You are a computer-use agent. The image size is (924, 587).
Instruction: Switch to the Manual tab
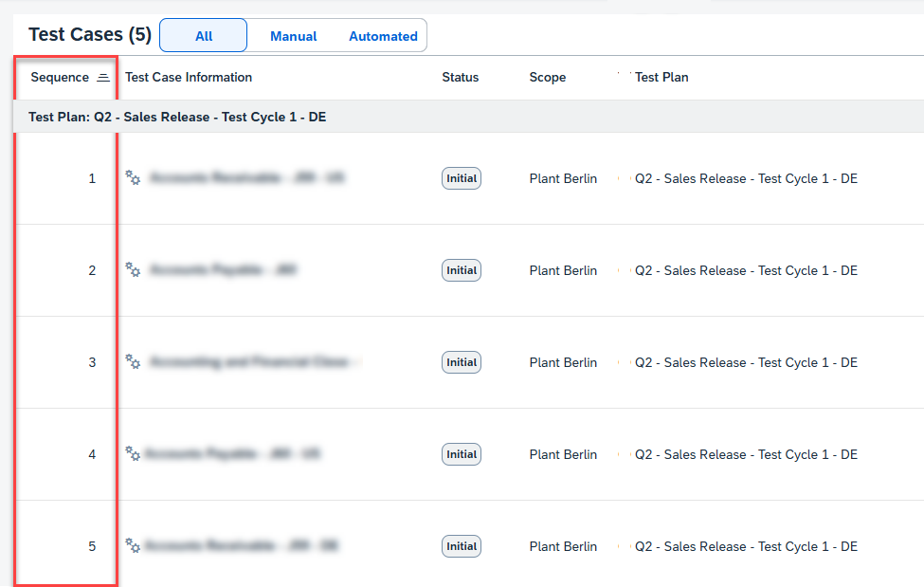[293, 36]
